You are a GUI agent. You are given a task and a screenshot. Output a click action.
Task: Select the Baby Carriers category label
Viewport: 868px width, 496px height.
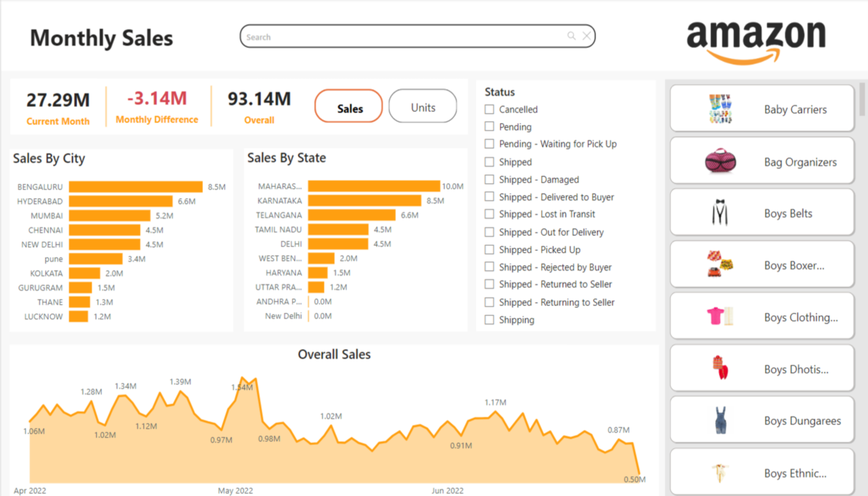pos(795,109)
